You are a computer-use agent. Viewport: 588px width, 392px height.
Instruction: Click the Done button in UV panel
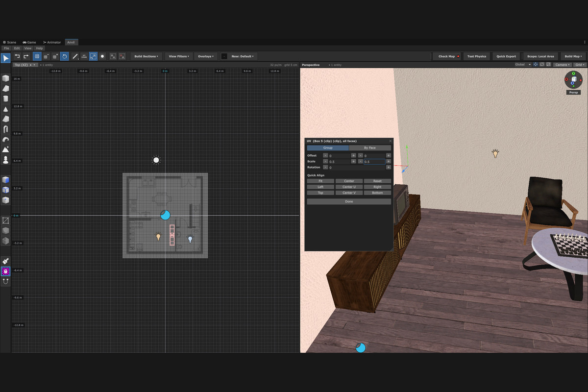tap(349, 201)
